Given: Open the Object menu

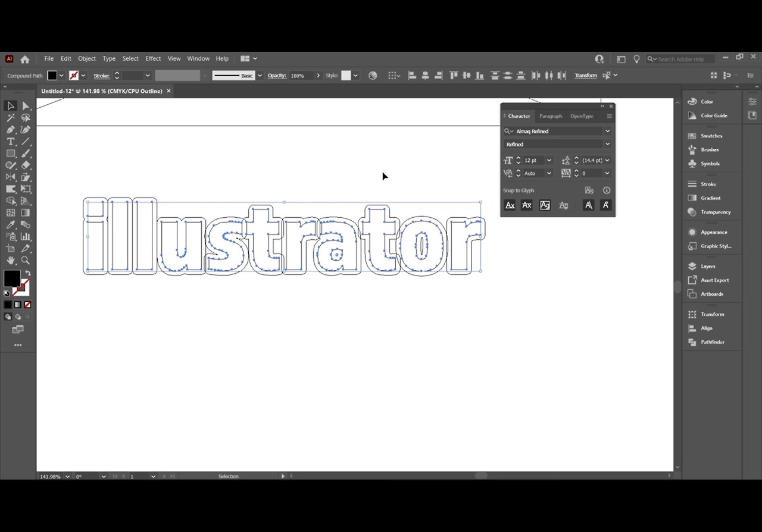Looking at the screenshot, I should coord(87,59).
